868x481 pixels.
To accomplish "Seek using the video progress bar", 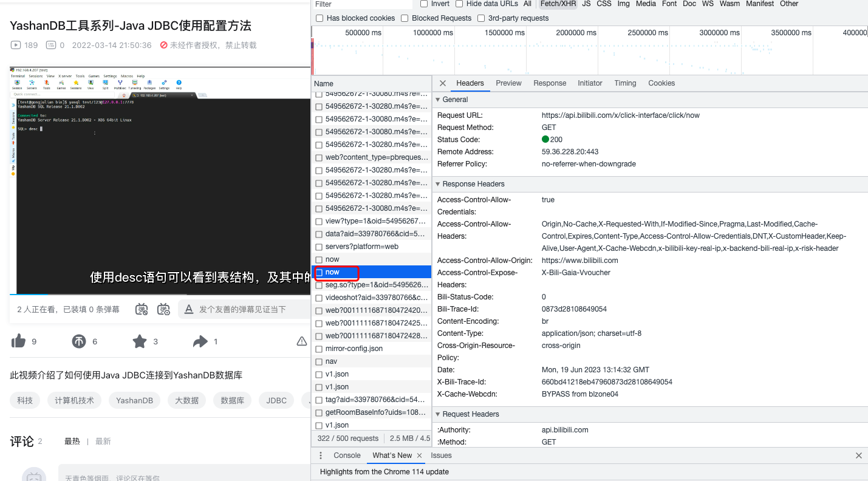I will pos(160,295).
